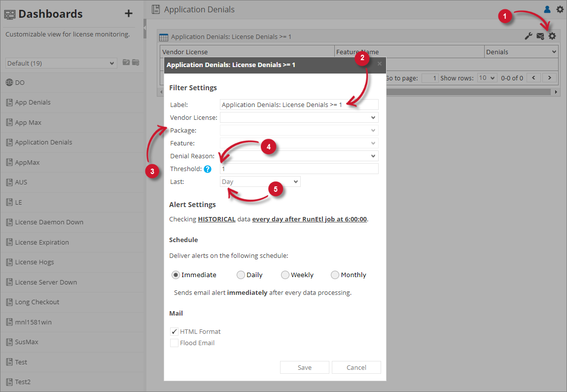This screenshot has height=392, width=567.
Task: Click the dashboard icon beside App Denials
Action: 9,103
